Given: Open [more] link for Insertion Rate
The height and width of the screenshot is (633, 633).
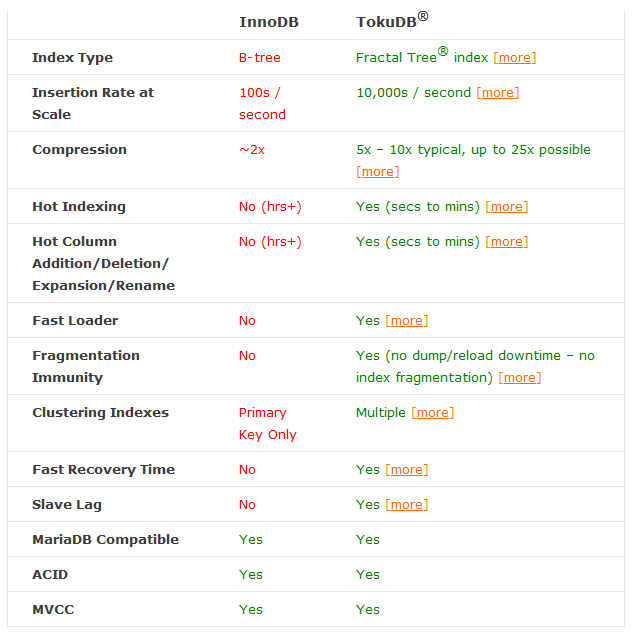Looking at the screenshot, I should coord(498,93).
